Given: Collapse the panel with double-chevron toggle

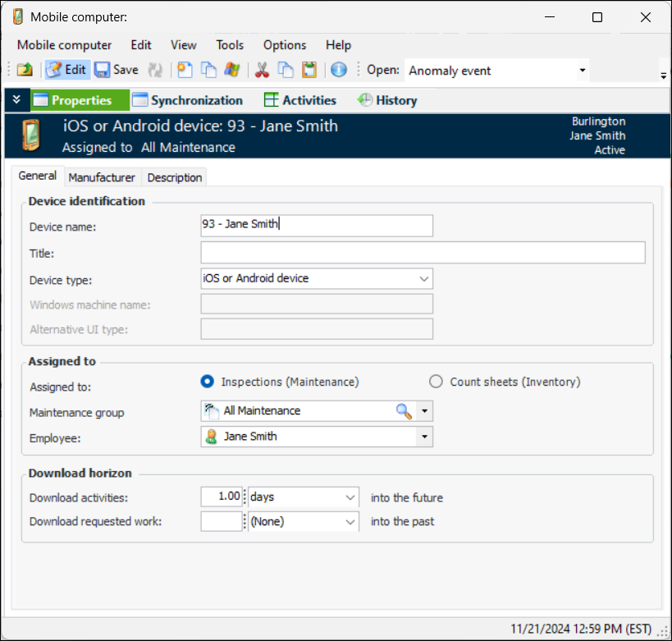Looking at the screenshot, I should pos(16,100).
